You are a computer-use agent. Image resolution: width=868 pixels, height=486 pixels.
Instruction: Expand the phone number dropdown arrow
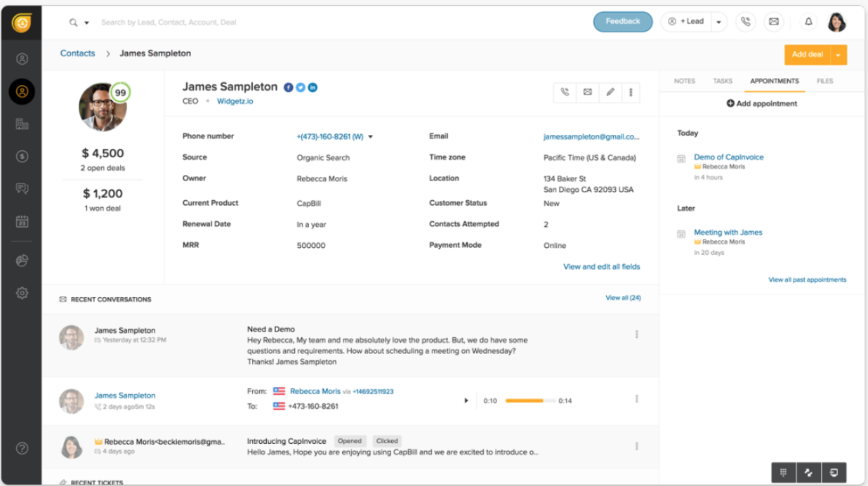pyautogui.click(x=371, y=137)
